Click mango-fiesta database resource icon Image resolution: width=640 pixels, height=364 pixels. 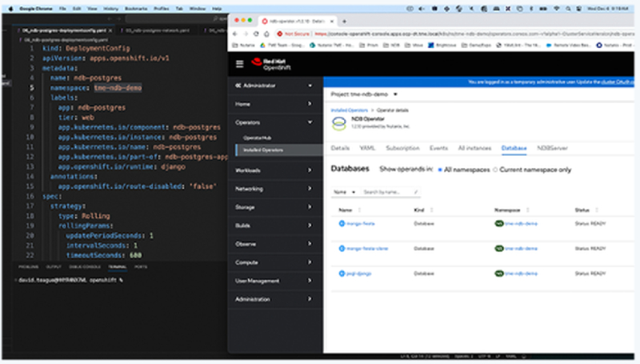tap(342, 224)
